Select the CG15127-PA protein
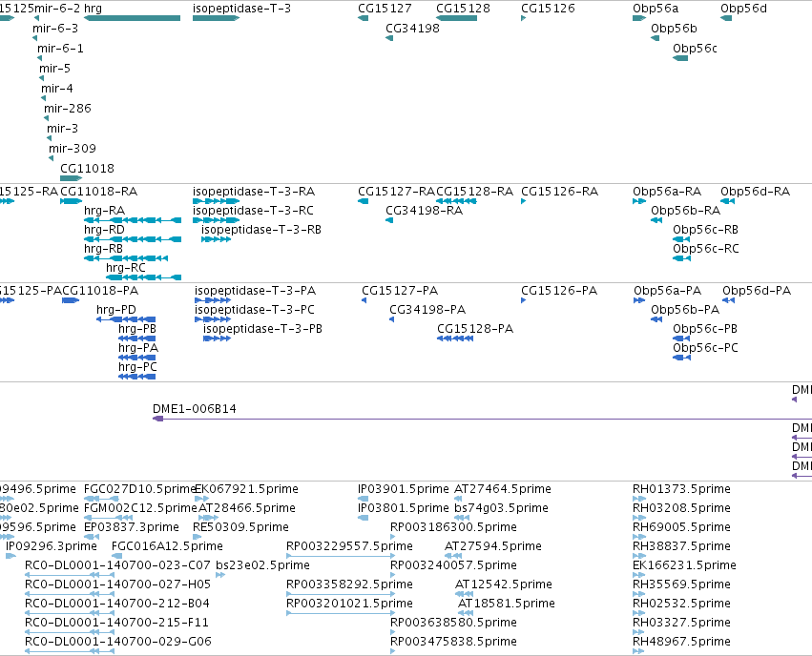Image resolution: width=812 pixels, height=656 pixels. coord(364,300)
